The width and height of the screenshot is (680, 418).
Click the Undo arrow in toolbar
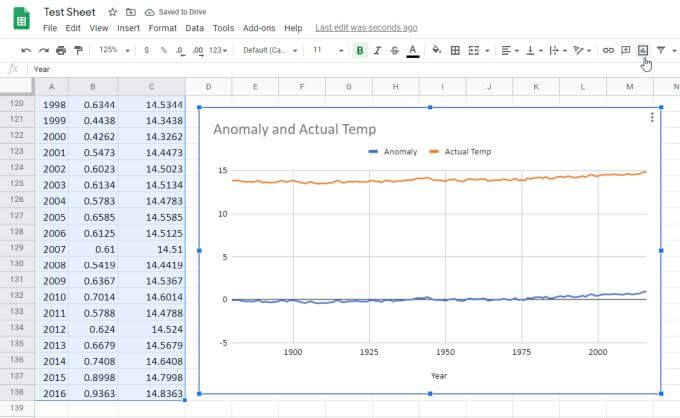(26, 50)
